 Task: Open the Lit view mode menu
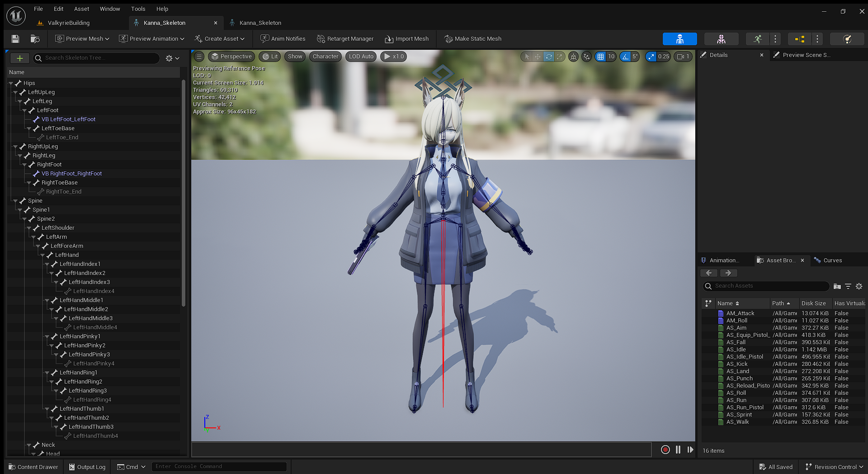tap(270, 57)
